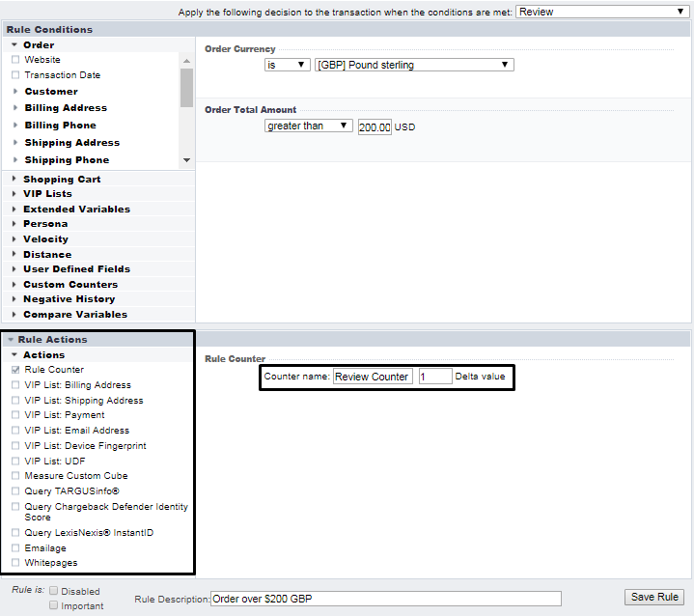
Task: Expand the Billing Address category
Action: [x=15, y=107]
